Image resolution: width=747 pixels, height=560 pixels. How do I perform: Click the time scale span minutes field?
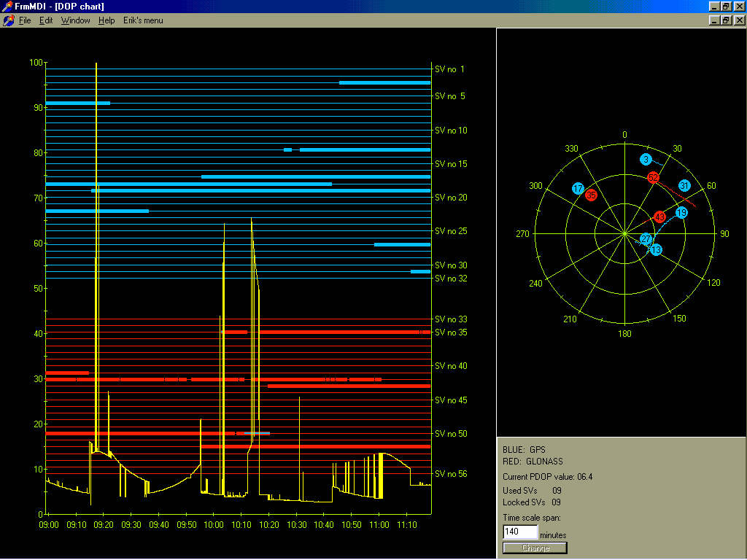[520, 532]
